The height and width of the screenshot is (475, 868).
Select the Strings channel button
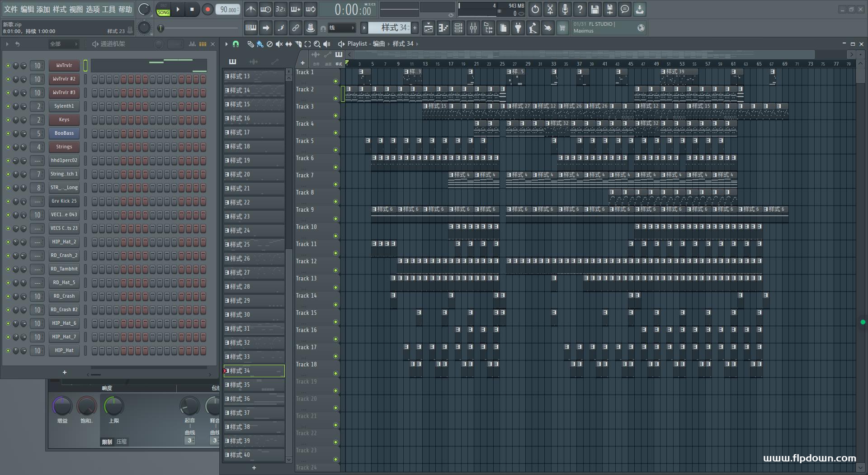pyautogui.click(x=64, y=147)
